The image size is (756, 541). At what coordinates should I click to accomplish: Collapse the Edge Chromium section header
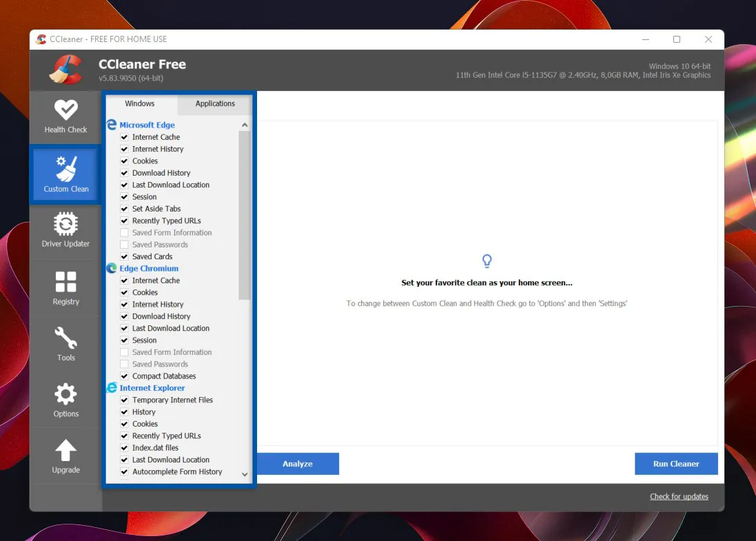coord(149,269)
